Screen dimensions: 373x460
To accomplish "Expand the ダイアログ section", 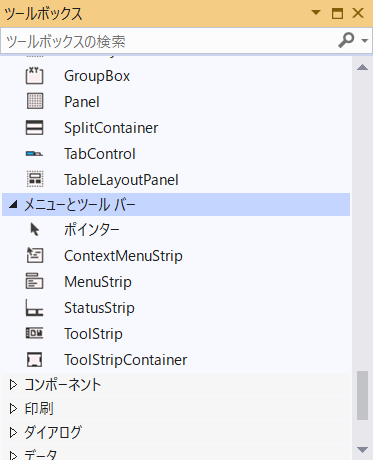I will pos(13,432).
